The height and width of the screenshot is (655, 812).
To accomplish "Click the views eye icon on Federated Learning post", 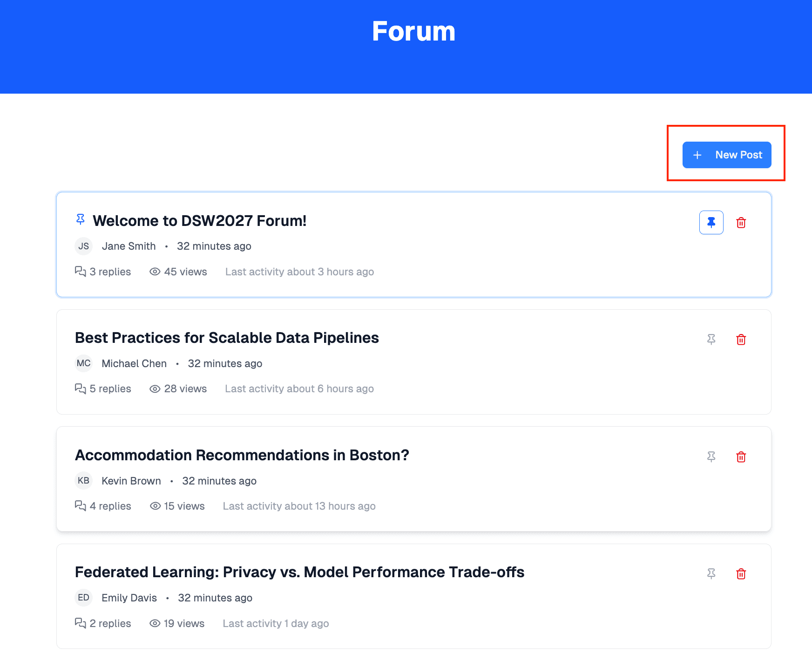I will pyautogui.click(x=154, y=623).
